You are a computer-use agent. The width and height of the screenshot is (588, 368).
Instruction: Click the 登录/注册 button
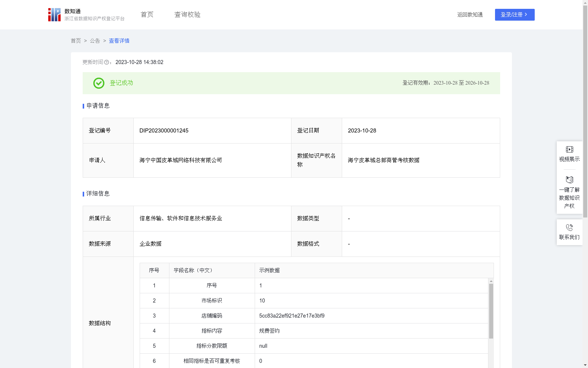514,15
